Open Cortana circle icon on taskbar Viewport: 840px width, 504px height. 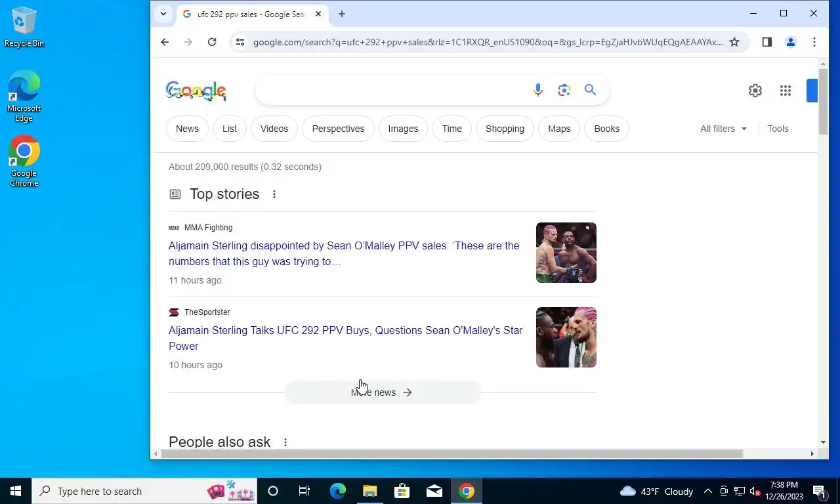[x=273, y=491]
